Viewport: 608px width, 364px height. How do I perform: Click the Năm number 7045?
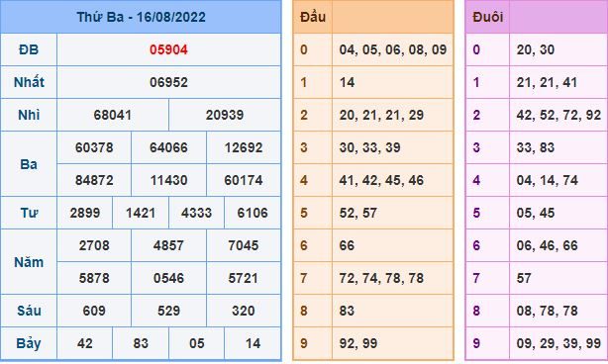pyautogui.click(x=244, y=245)
